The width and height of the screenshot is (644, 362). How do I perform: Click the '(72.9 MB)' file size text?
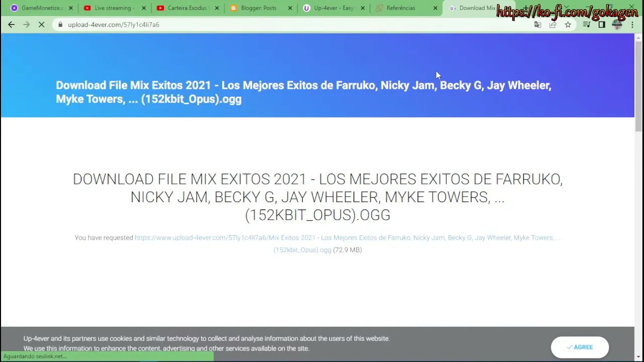pos(348,250)
